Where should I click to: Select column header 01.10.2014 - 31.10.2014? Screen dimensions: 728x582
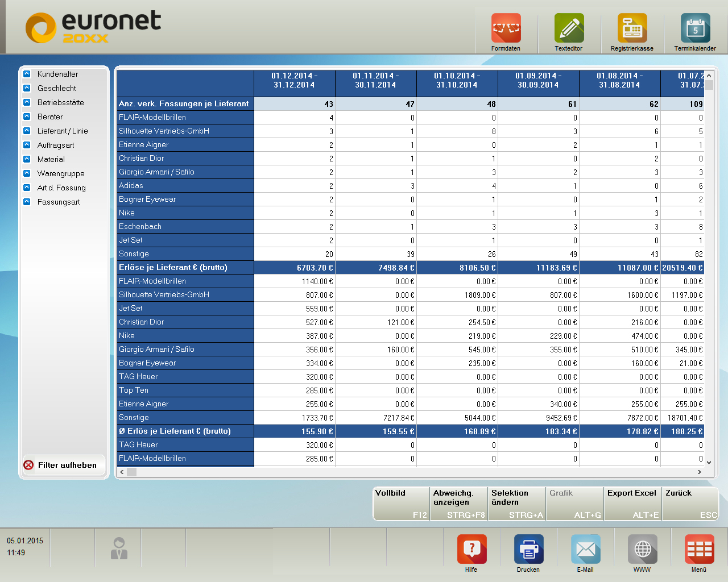pos(457,84)
